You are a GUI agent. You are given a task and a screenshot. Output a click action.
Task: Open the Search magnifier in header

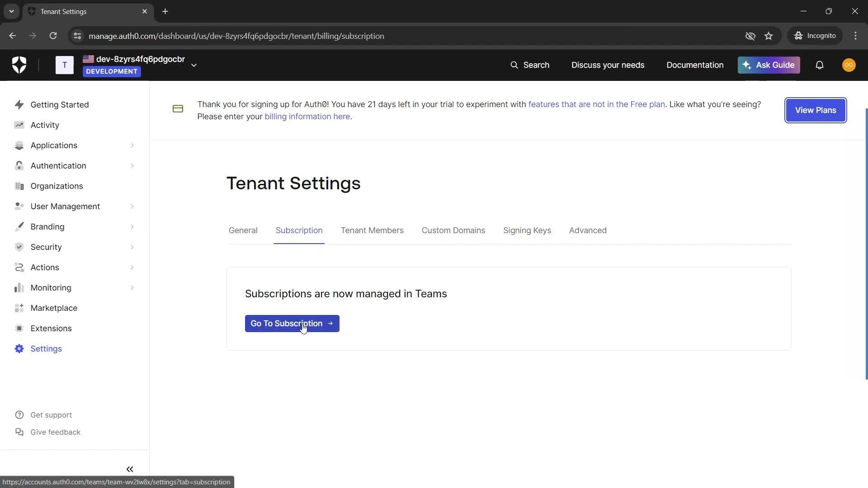pos(514,65)
